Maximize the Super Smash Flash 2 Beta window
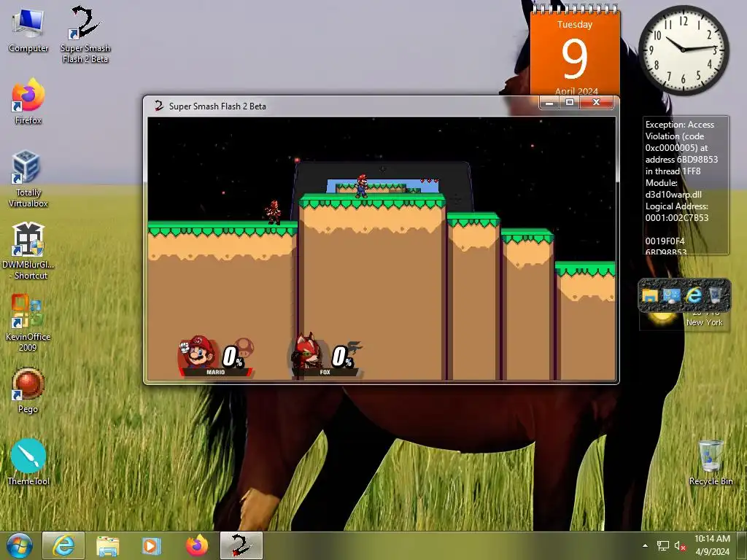 [x=569, y=102]
